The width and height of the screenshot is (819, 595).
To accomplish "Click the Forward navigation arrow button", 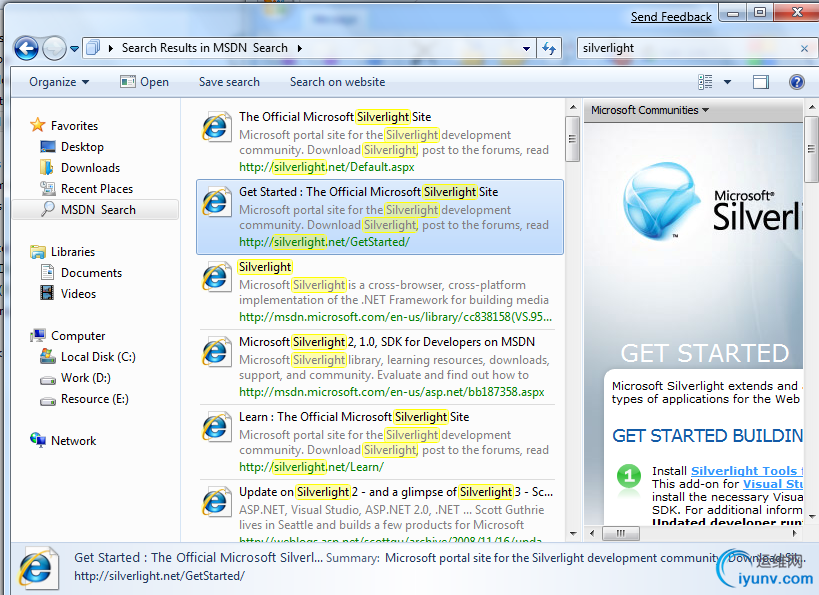I will pos(54,48).
